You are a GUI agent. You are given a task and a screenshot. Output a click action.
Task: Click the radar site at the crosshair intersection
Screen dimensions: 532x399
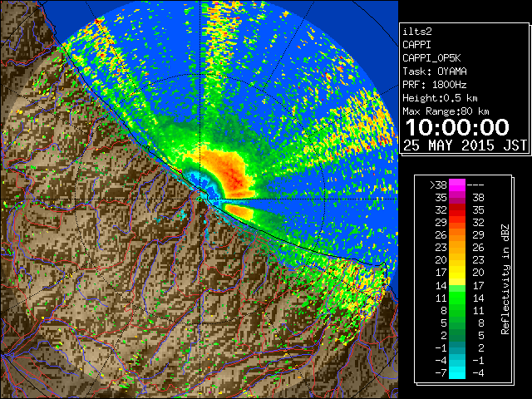coord(201,199)
